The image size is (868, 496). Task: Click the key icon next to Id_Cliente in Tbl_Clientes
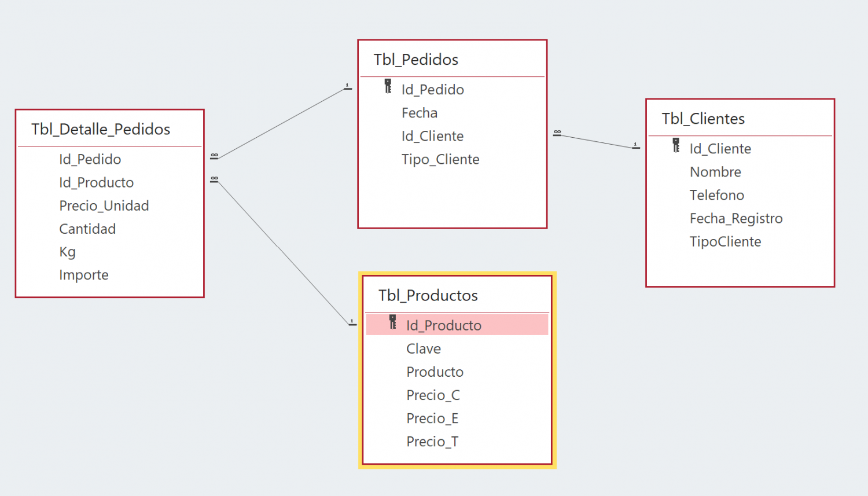[x=676, y=145]
